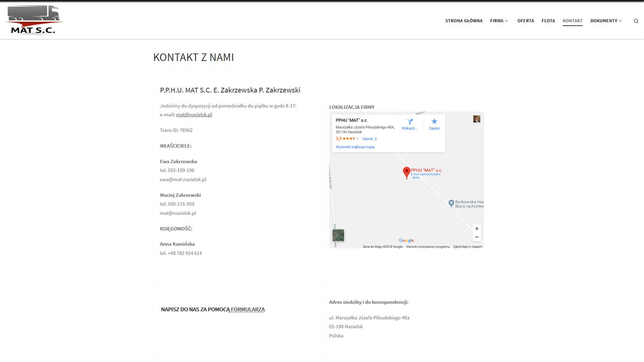Open the Oferta menu item
Image resolution: width=644 pixels, height=362 pixels.
525,21
